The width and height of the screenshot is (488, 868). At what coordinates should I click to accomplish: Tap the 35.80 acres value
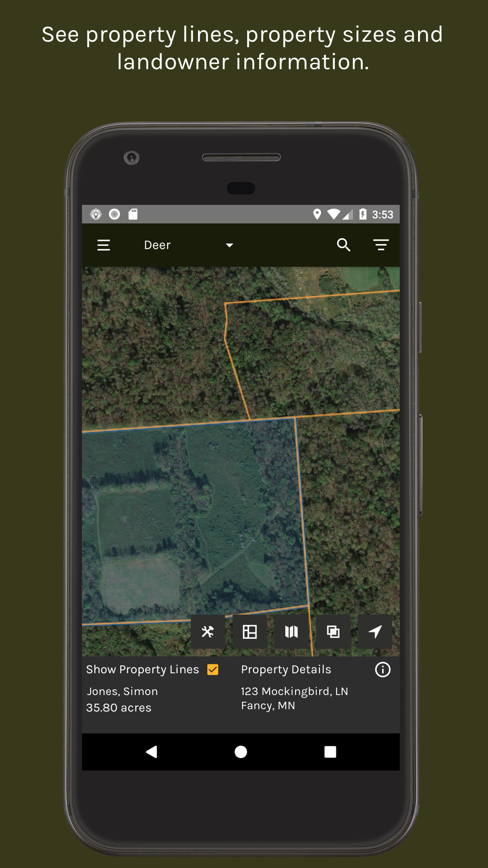click(x=119, y=708)
